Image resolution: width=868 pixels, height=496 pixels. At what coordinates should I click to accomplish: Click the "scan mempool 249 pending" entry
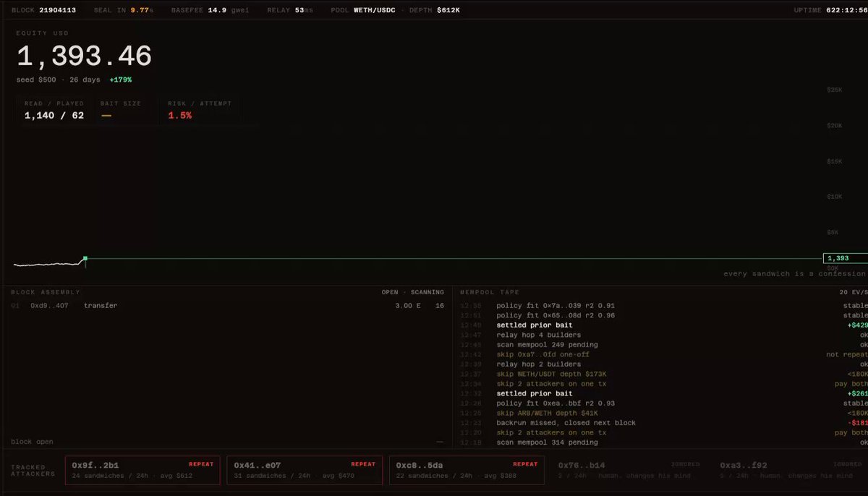pyautogui.click(x=663, y=345)
